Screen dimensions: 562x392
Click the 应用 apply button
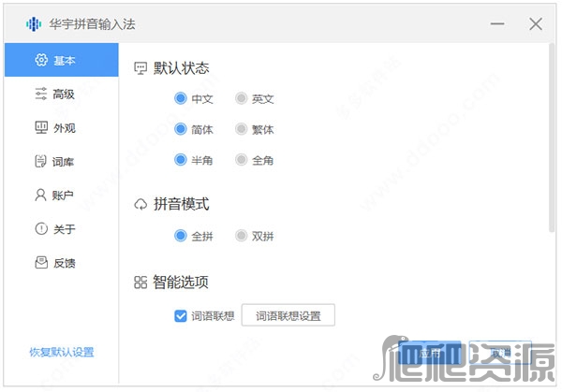[429, 353]
